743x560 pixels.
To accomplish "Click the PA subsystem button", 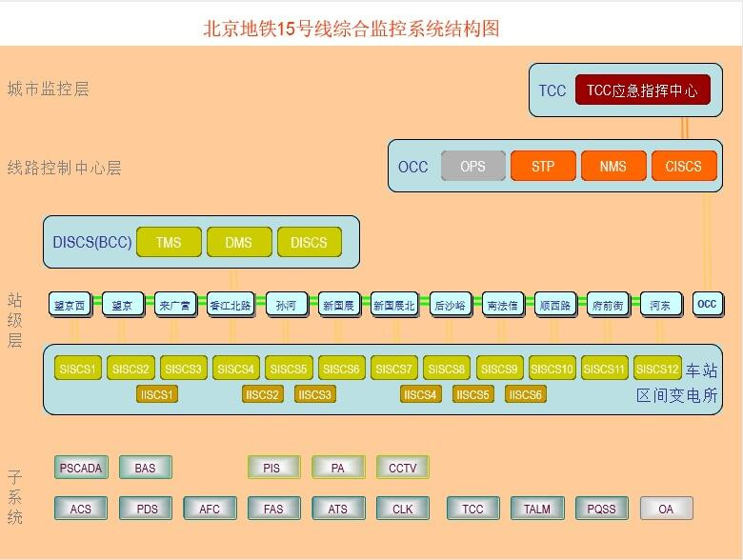I will pyautogui.click(x=338, y=468).
